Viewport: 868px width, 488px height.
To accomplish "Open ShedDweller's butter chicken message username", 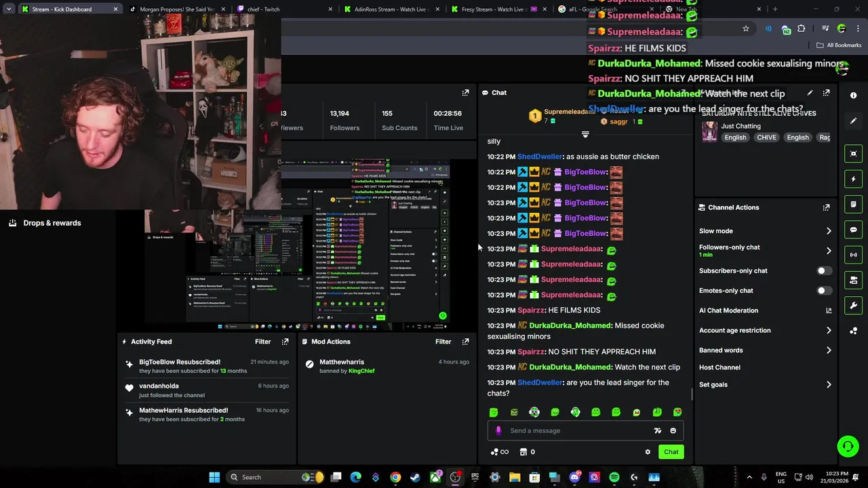I will (x=540, y=157).
